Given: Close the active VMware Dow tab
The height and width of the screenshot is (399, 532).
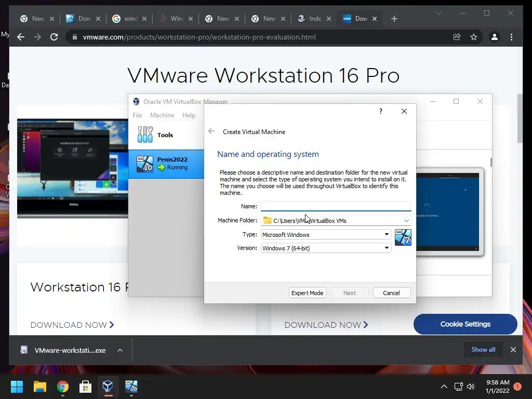Looking at the screenshot, I should [x=375, y=19].
